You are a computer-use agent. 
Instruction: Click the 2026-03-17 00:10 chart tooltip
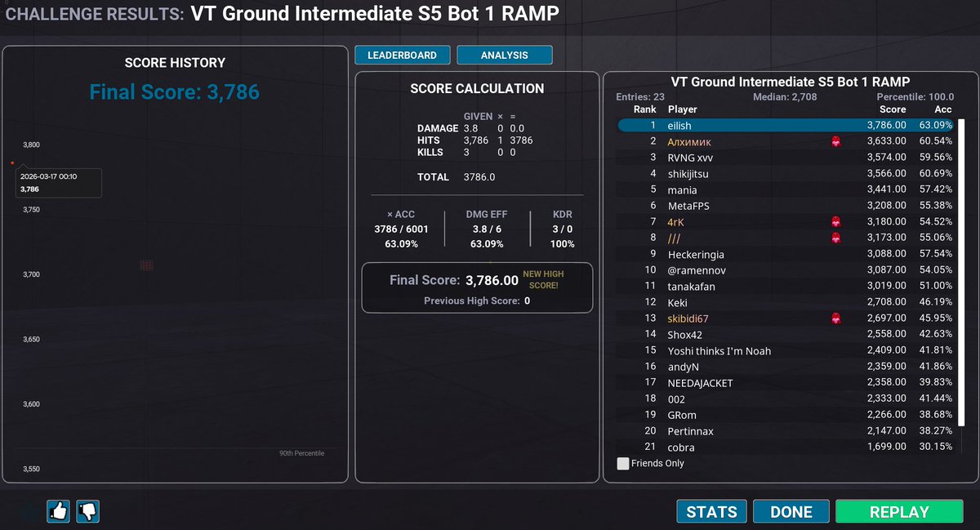pyautogui.click(x=57, y=183)
